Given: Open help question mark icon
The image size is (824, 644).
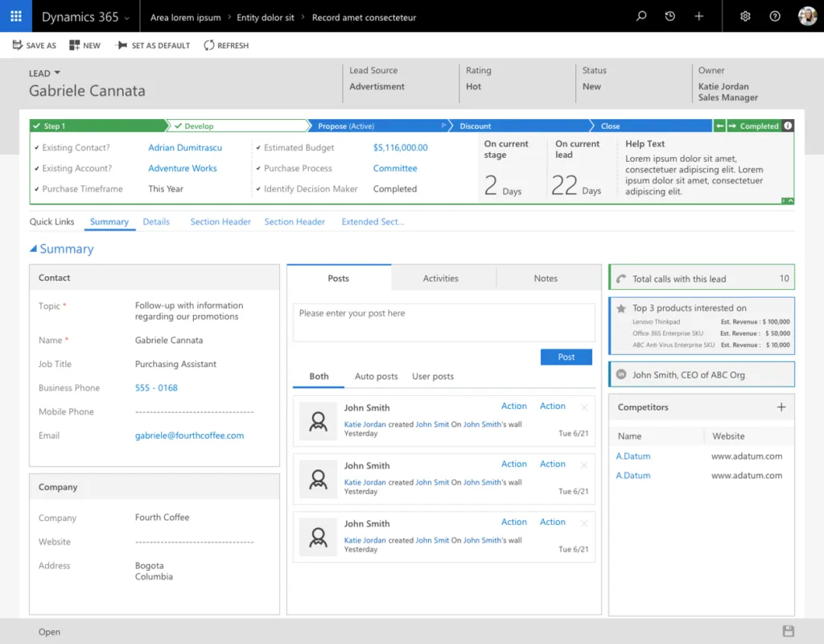Looking at the screenshot, I should click(x=775, y=16).
